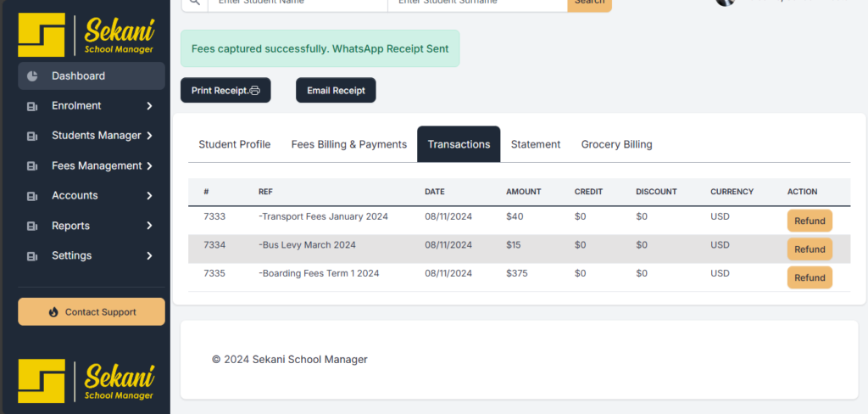
Task: Click the fees captured success message
Action: point(320,48)
